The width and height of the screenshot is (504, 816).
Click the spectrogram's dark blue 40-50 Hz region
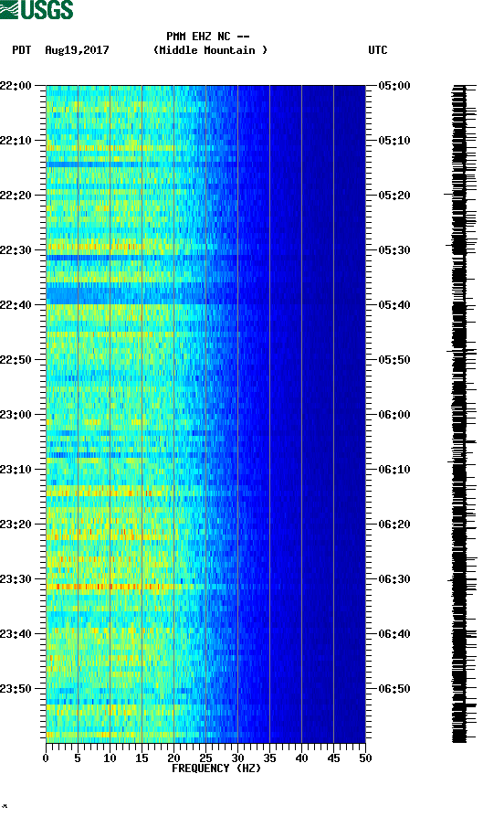click(x=333, y=414)
